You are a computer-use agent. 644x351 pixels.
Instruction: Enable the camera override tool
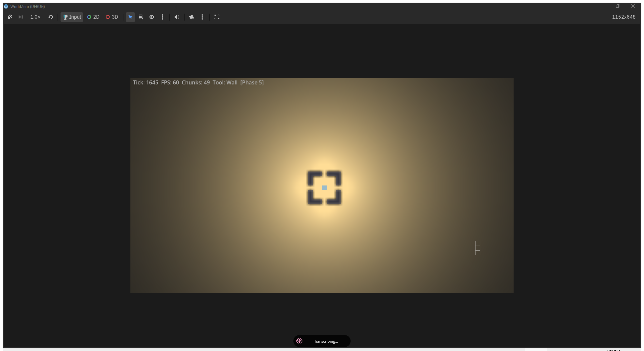191,17
